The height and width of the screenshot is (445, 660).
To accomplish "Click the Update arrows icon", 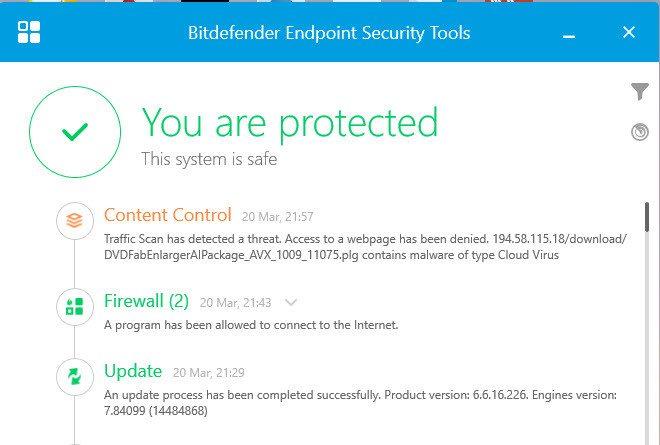I will click(x=74, y=376).
